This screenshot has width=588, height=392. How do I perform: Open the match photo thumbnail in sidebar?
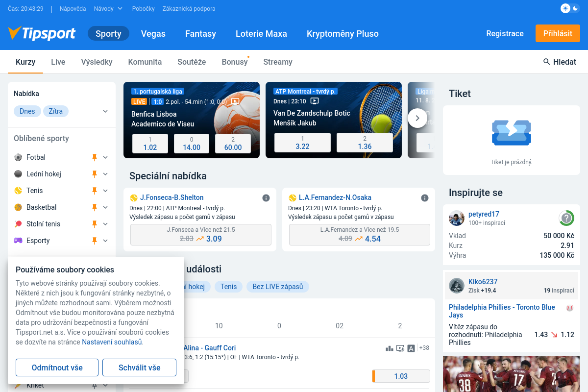tap(512, 374)
